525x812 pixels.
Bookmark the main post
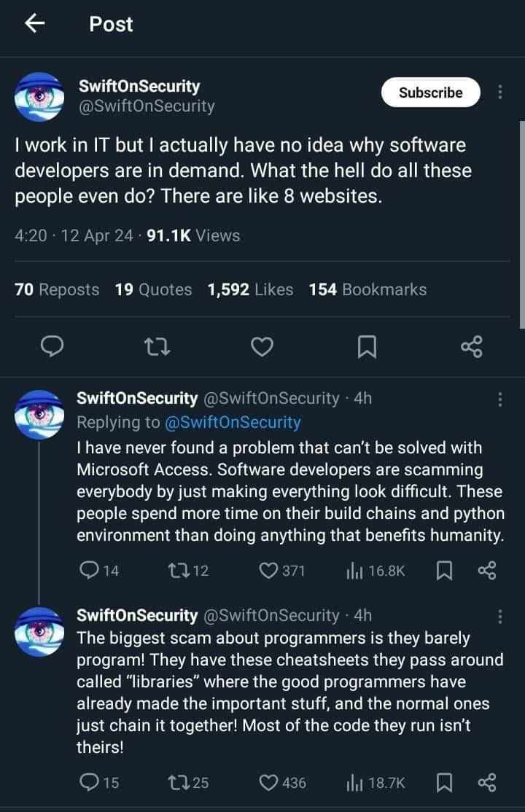click(367, 348)
